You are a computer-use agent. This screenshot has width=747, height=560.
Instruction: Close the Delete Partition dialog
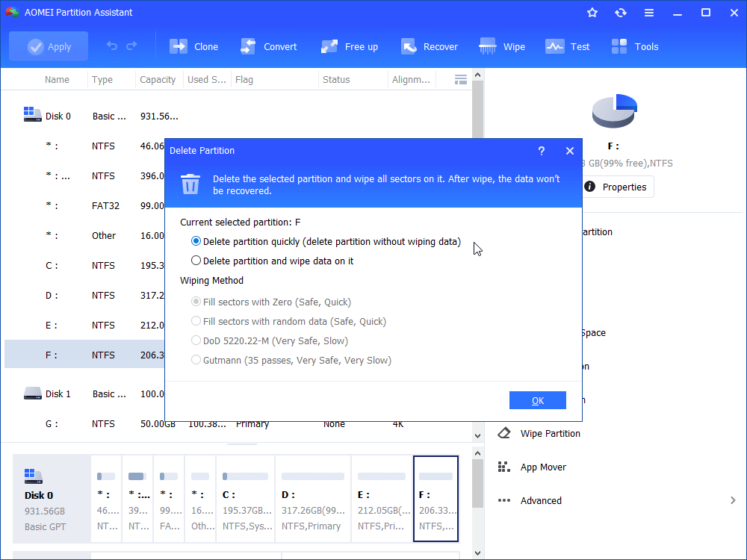570,151
